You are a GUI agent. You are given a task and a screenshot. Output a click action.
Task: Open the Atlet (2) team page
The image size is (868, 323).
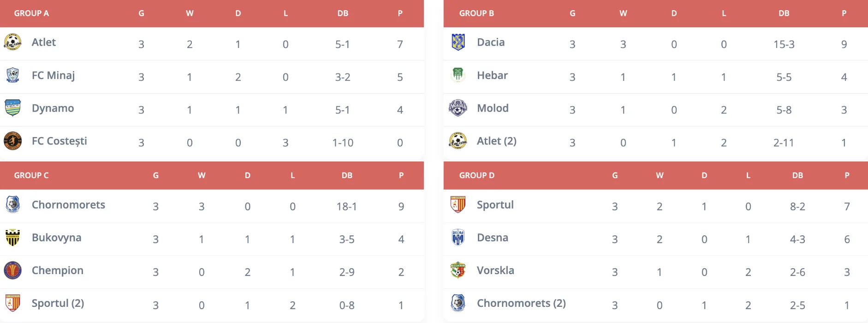point(496,141)
